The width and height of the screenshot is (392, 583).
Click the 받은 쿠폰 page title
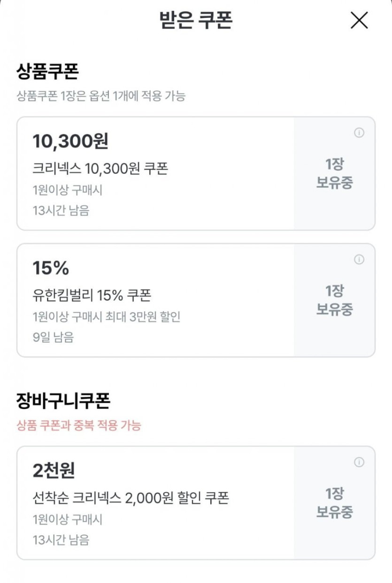pos(196,21)
